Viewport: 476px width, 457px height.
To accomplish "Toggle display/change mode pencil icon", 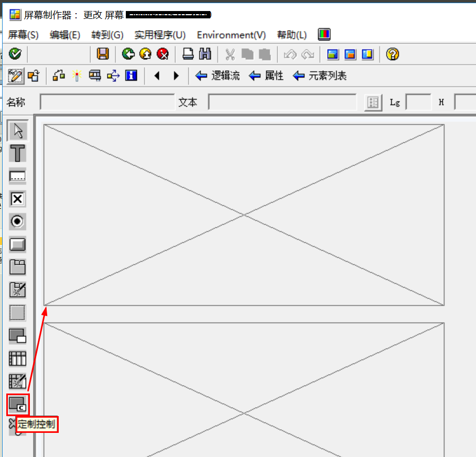I will [15, 76].
